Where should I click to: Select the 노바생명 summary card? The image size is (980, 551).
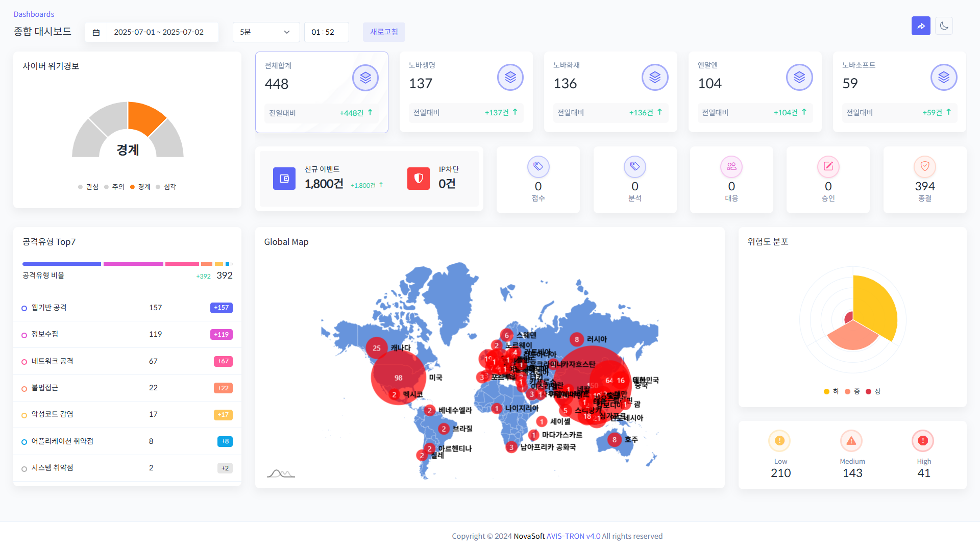pos(465,92)
